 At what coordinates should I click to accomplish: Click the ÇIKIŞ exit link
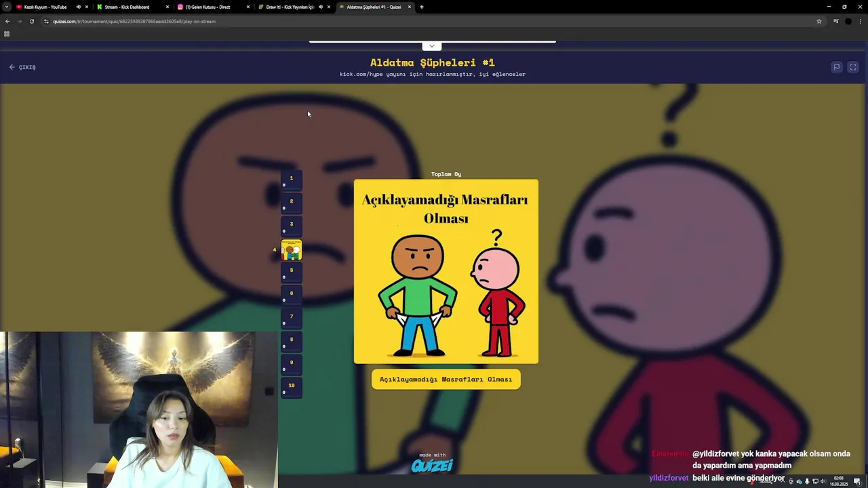[x=22, y=67]
